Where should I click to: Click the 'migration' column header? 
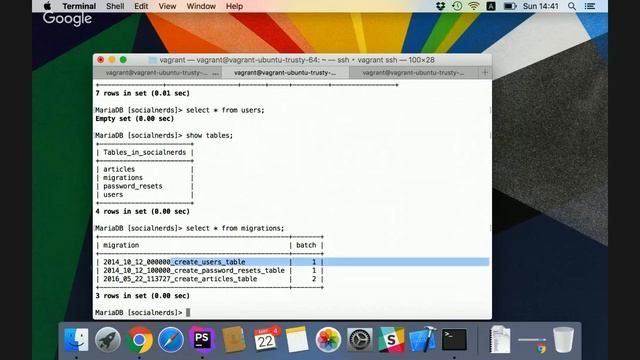121,245
